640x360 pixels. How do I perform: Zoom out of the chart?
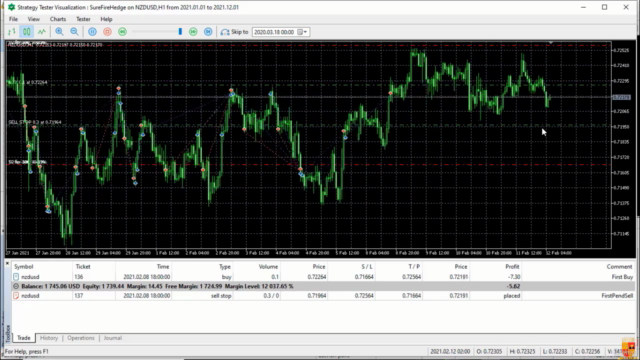click(x=74, y=32)
